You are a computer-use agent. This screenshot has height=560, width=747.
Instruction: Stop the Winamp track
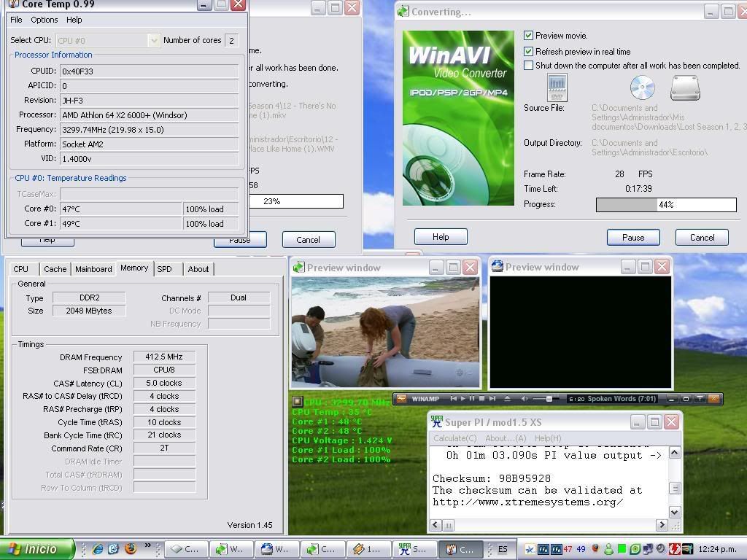[481, 399]
